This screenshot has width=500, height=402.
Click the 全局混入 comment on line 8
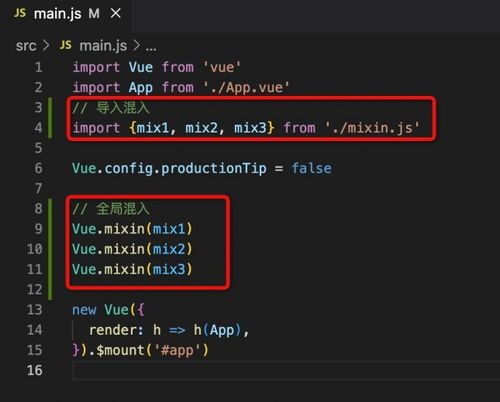point(123,209)
